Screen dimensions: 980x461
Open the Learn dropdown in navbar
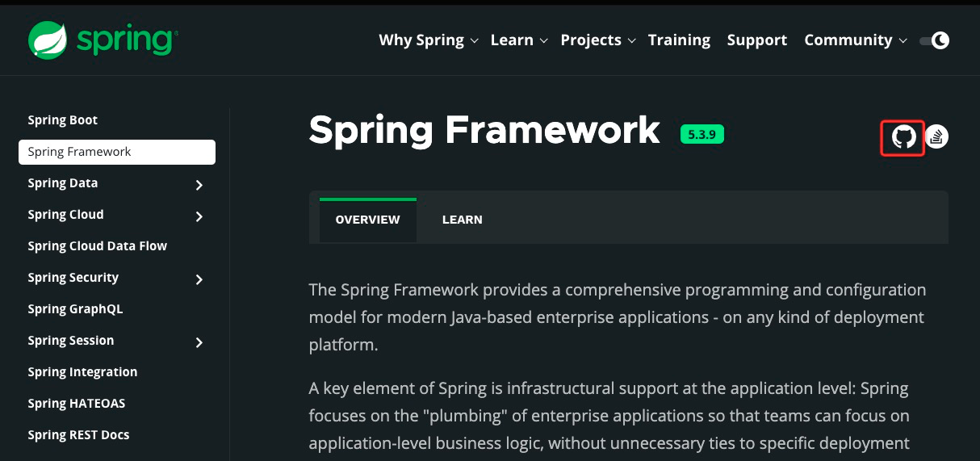pos(519,40)
